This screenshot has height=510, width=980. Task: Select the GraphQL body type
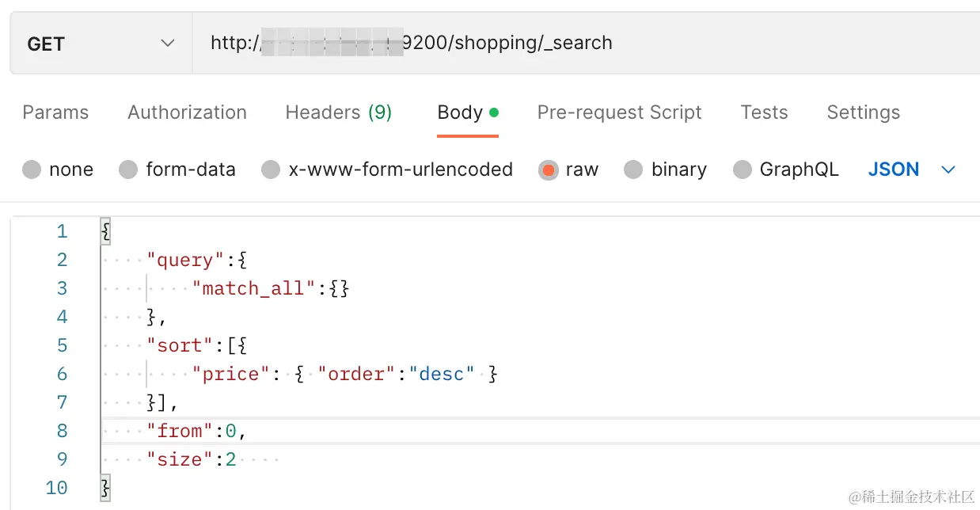pyautogui.click(x=742, y=169)
